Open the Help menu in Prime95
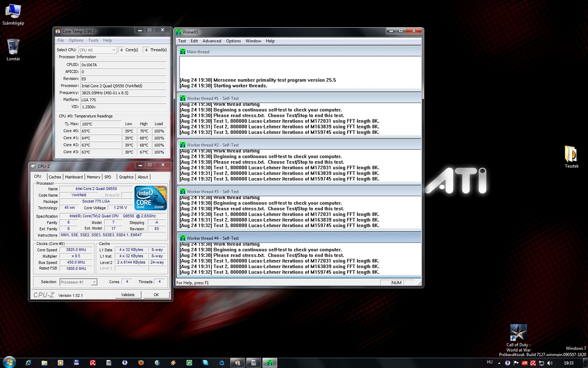Image resolution: width=588 pixels, height=368 pixels. (270, 41)
